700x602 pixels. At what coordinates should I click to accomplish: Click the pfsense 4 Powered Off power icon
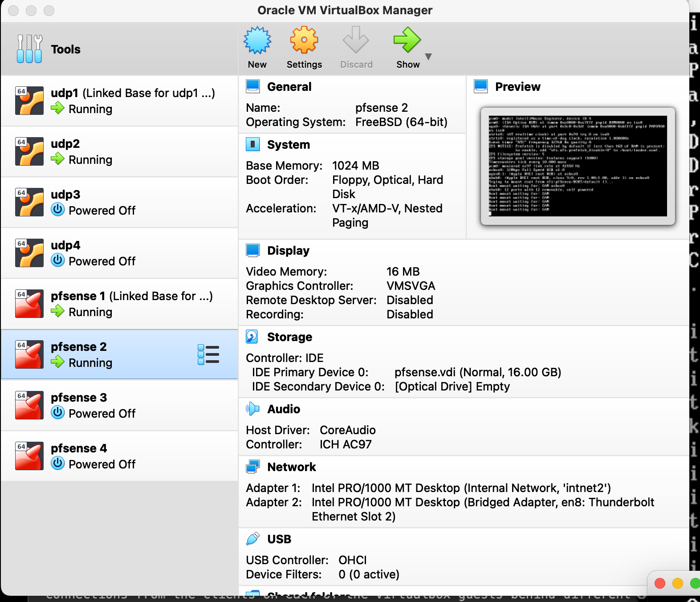point(58,463)
